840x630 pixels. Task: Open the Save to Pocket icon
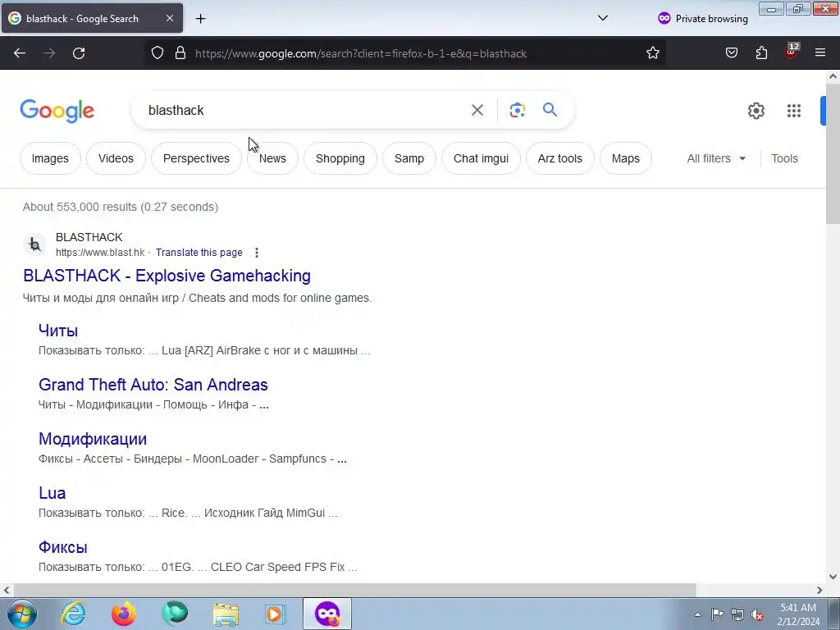[731, 53]
